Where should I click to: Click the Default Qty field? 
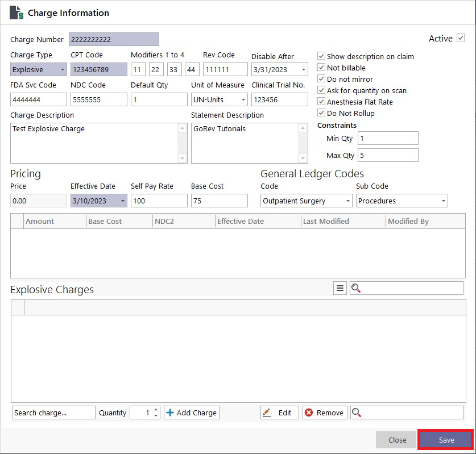159,99
